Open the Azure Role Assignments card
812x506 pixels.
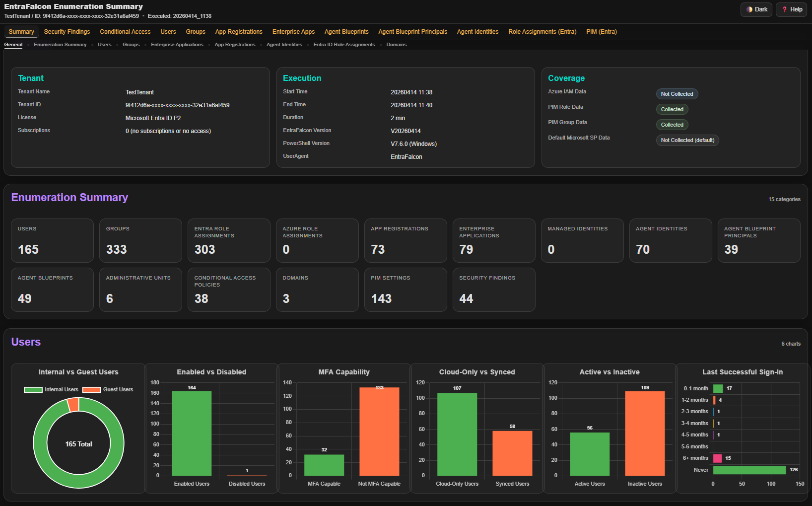coord(317,240)
